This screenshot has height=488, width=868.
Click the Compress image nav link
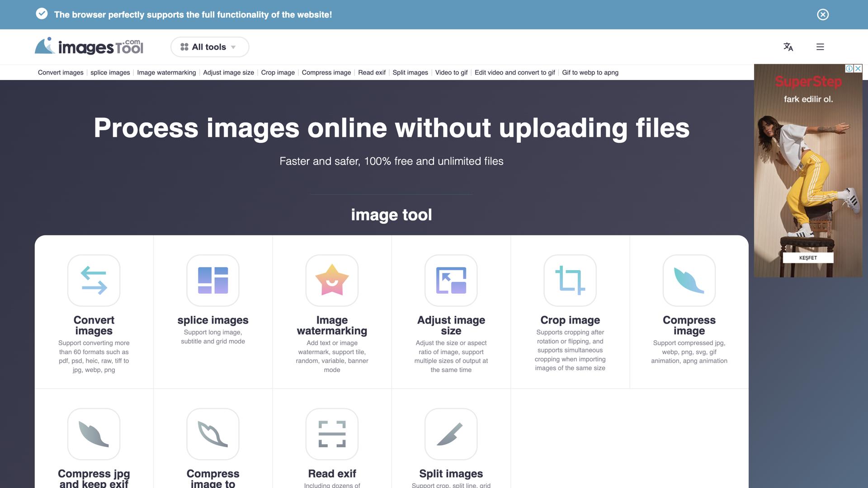(x=326, y=72)
